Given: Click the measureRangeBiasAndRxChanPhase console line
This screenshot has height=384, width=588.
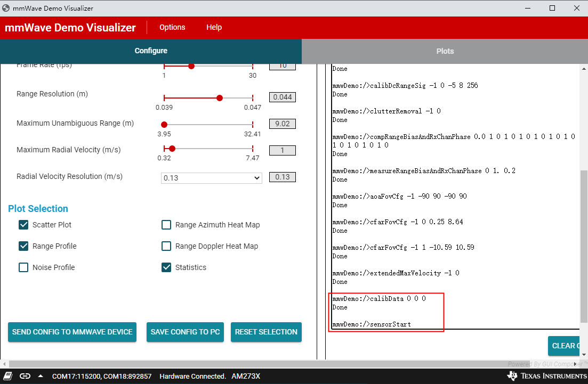Looking at the screenshot, I should pyautogui.click(x=424, y=171).
